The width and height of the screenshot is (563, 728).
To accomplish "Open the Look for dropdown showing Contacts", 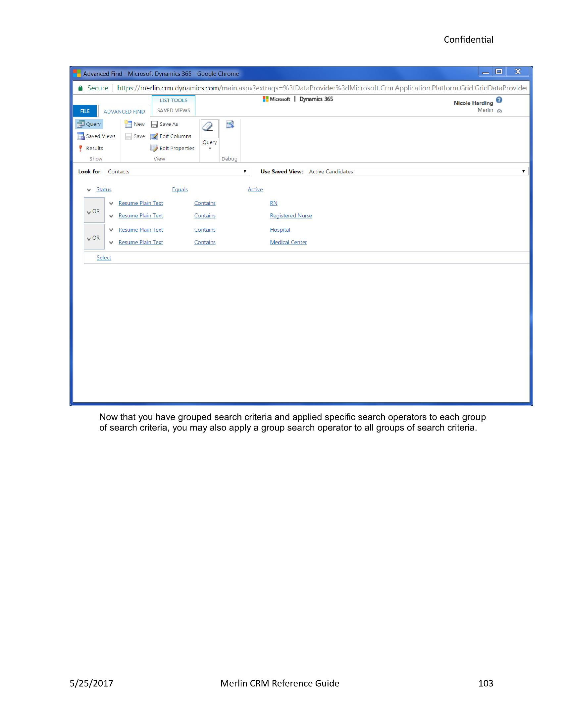I will tap(245, 171).
